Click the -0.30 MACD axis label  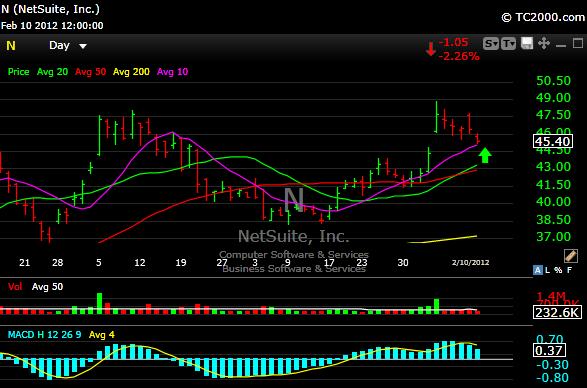click(552, 364)
